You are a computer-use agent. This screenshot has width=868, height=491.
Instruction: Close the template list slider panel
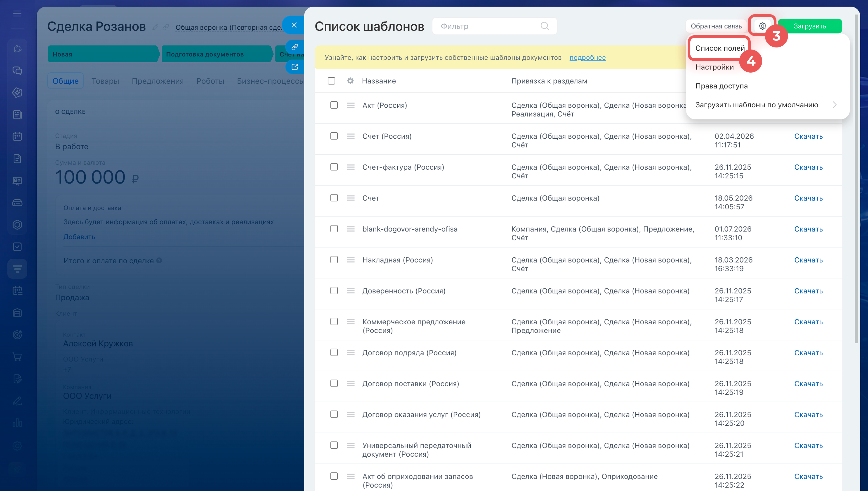point(294,25)
